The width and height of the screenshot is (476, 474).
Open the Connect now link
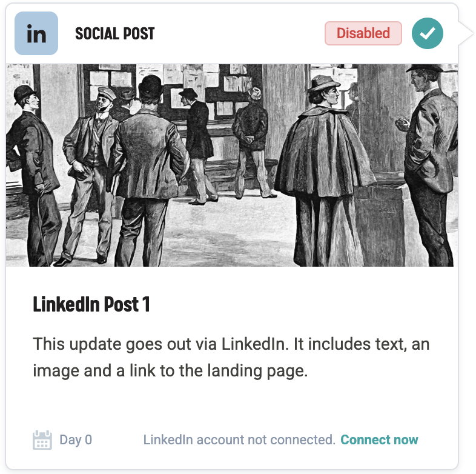pyautogui.click(x=379, y=439)
